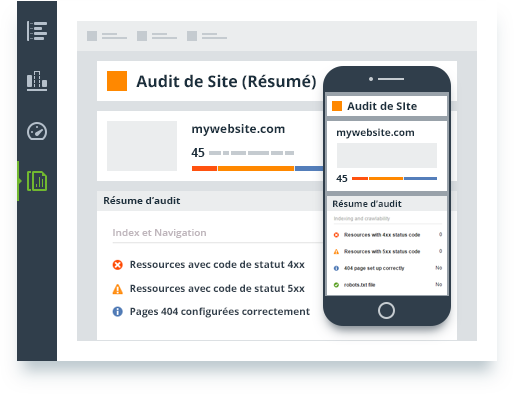The image size is (514, 394).
Task: Click the Résume d'audit desktop section header
Action: click(x=142, y=201)
